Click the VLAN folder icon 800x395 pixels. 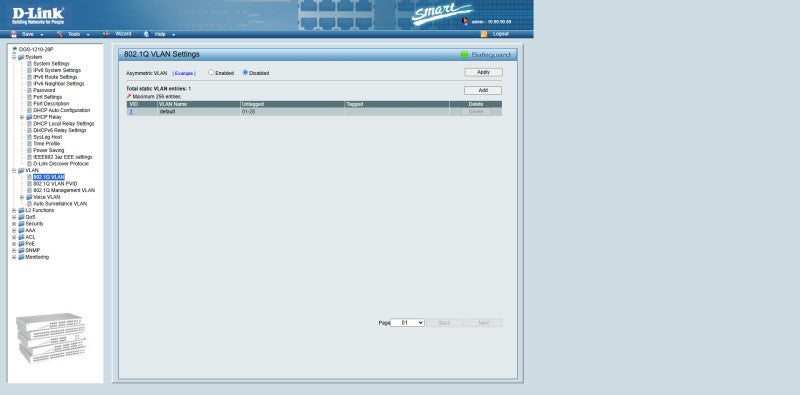(x=21, y=170)
